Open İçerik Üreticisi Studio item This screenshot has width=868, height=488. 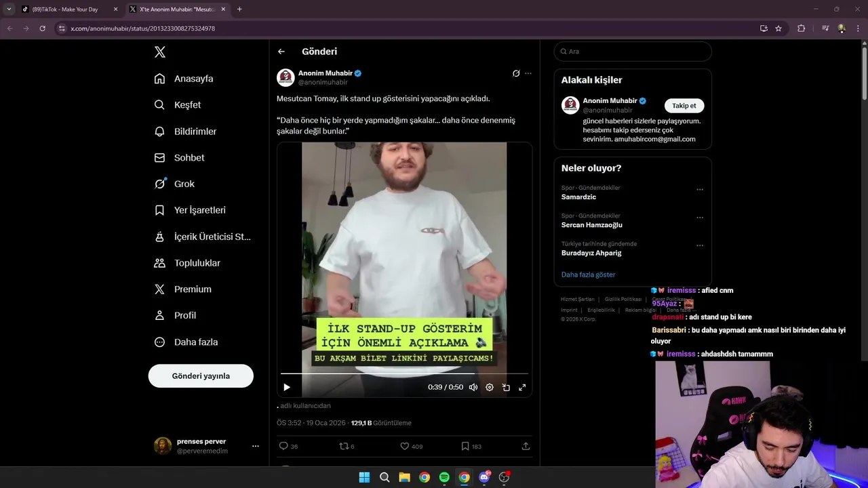click(202, 237)
